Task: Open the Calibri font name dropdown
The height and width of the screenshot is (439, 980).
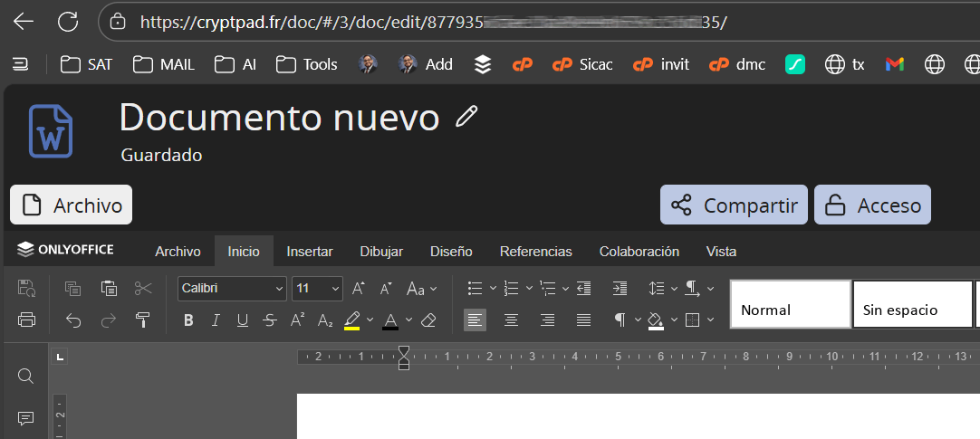Action: (x=232, y=289)
